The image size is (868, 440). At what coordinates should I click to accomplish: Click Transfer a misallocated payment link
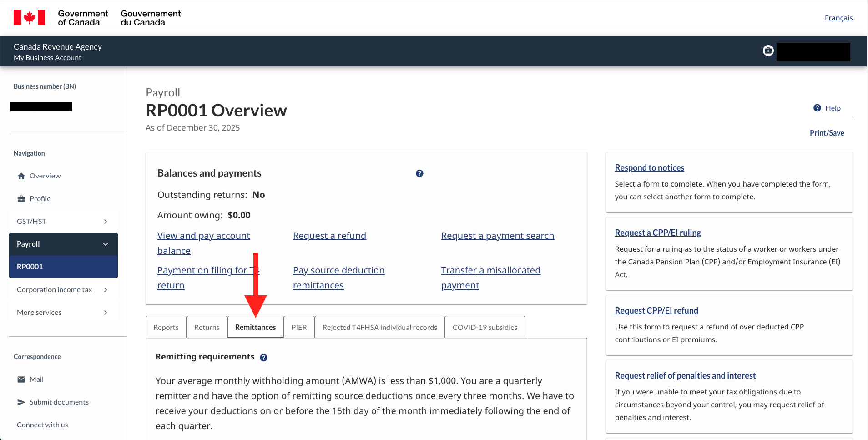(x=491, y=278)
